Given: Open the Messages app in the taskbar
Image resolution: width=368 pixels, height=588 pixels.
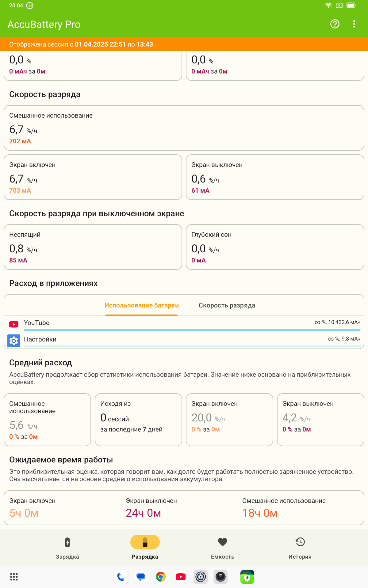Looking at the screenshot, I should (x=141, y=577).
